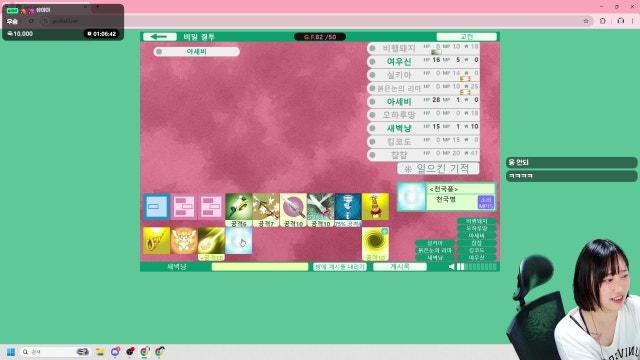Target 킹코도 using the green name button

tap(476, 251)
